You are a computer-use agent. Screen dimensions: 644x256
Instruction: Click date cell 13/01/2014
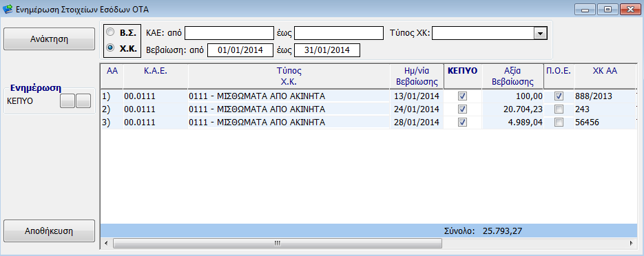[x=417, y=96]
